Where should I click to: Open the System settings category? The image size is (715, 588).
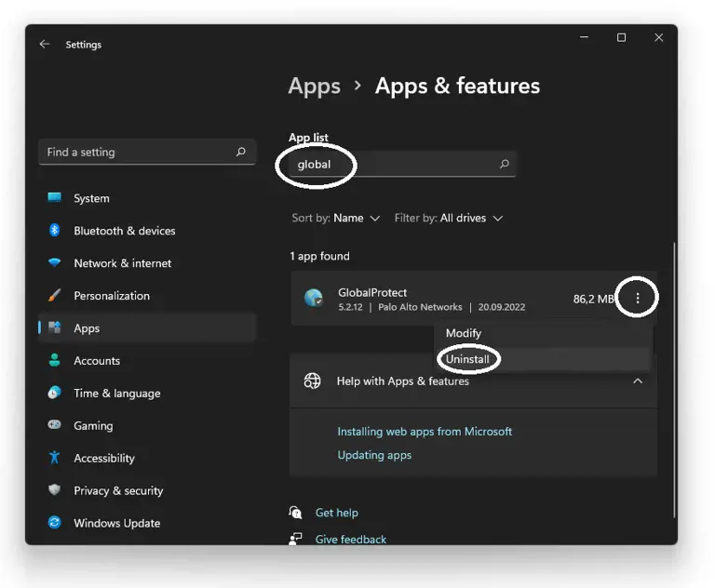[91, 198]
